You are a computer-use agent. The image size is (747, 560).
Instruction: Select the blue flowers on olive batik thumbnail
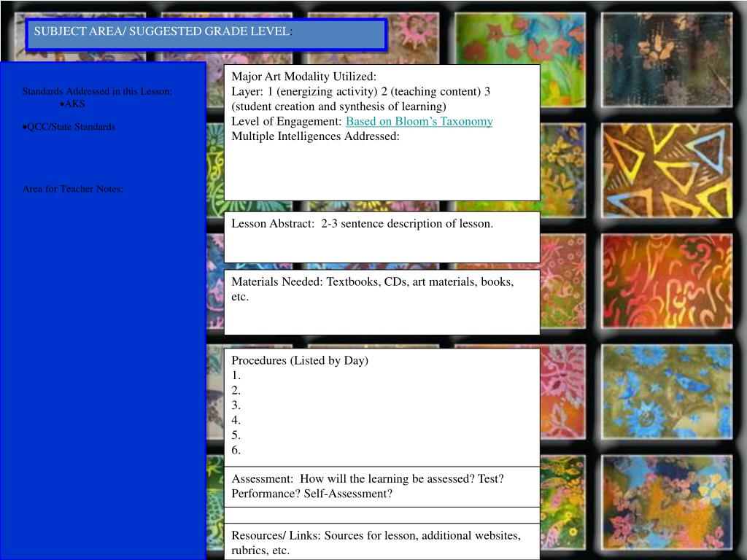tap(667, 392)
